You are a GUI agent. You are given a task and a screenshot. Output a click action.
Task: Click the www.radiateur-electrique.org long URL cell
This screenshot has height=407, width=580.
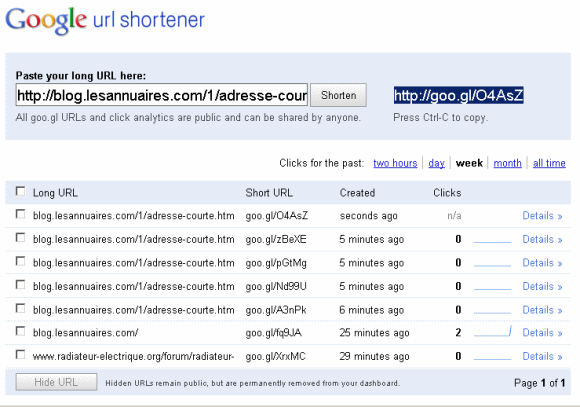click(133, 356)
